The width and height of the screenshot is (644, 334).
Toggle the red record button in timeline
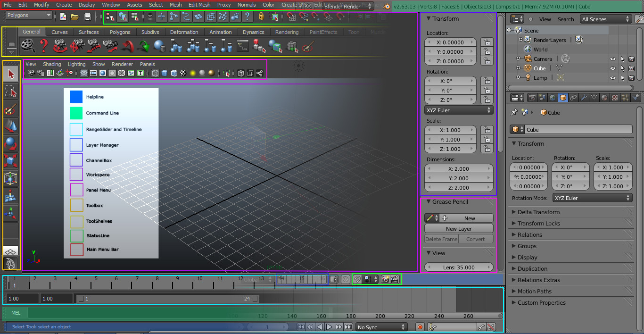pos(420,327)
